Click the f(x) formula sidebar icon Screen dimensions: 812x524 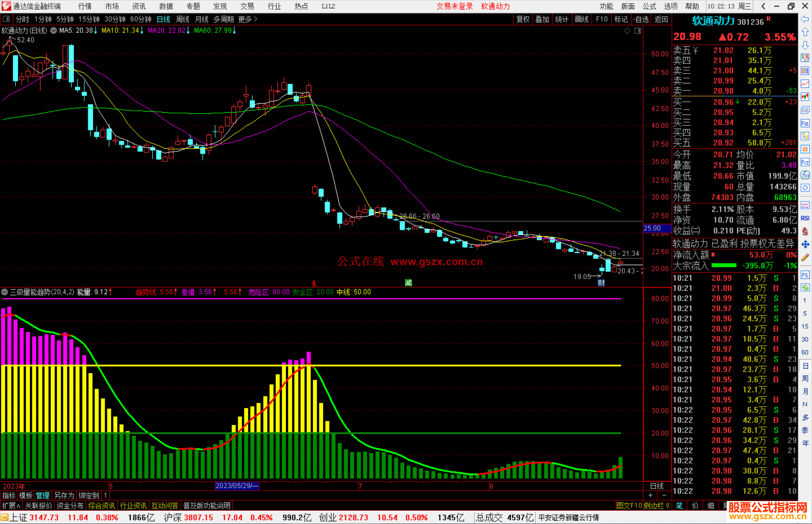click(x=805, y=175)
